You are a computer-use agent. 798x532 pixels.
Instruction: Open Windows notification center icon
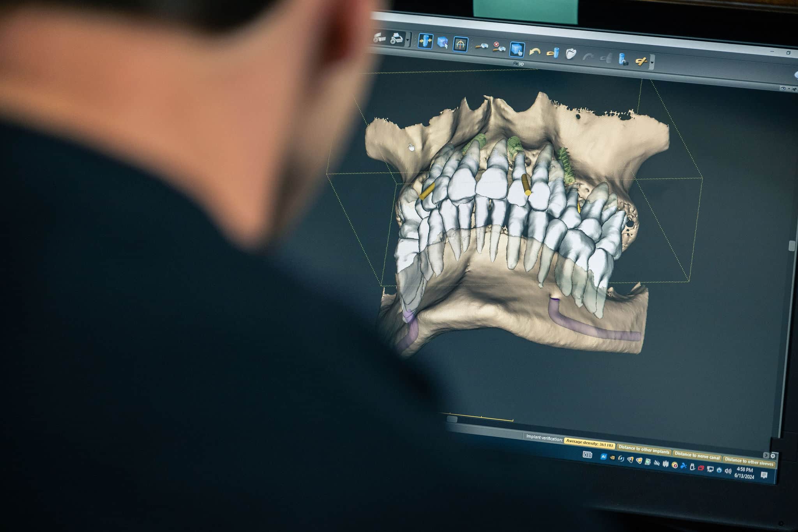[764, 475]
